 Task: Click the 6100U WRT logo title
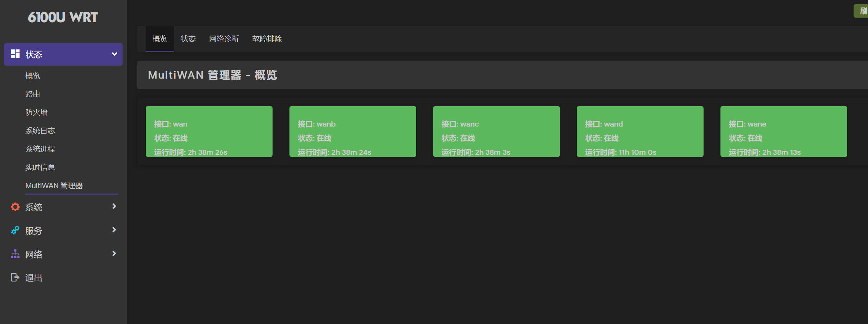[63, 17]
